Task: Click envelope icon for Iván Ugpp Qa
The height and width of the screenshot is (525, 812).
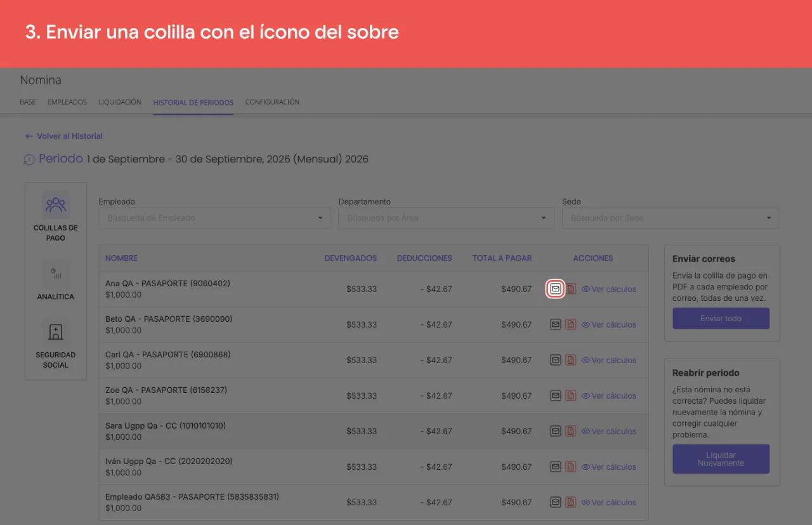Action: point(555,467)
